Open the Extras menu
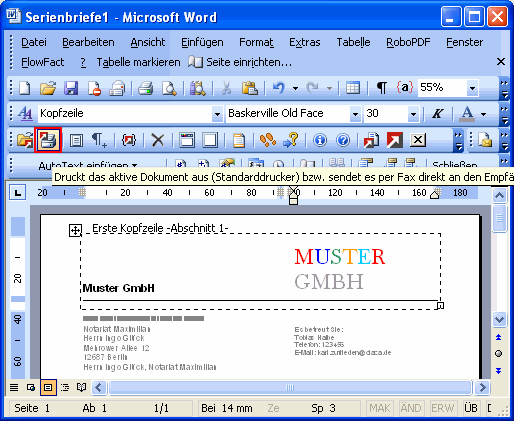The image size is (514, 421). [305, 42]
